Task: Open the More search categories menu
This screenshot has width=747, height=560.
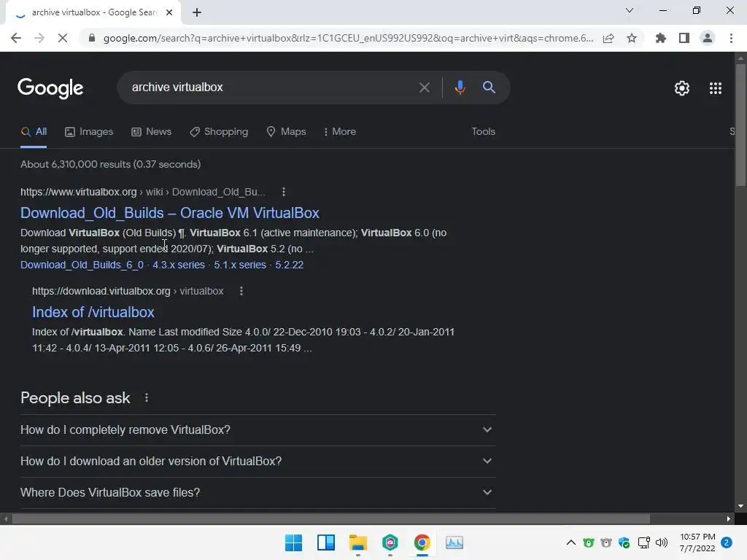Action: [340, 132]
